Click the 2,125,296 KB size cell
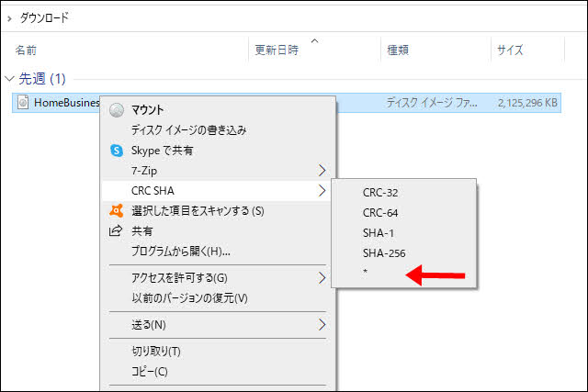This screenshot has height=392, width=588. tap(527, 103)
